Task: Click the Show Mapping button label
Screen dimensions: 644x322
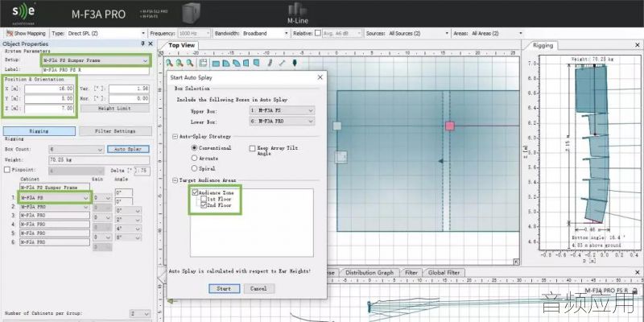Action: pyautogui.click(x=30, y=33)
